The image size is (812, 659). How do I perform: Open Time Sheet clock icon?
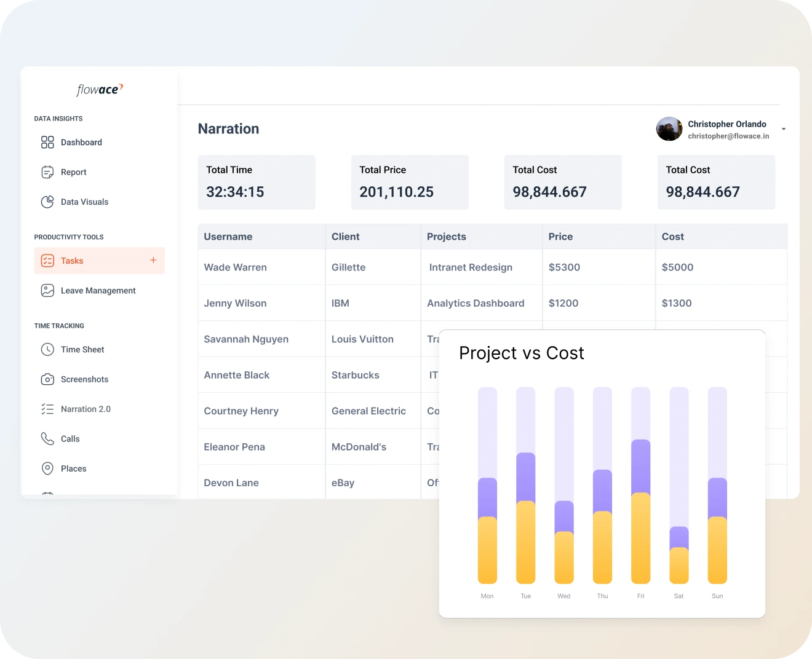tap(47, 350)
